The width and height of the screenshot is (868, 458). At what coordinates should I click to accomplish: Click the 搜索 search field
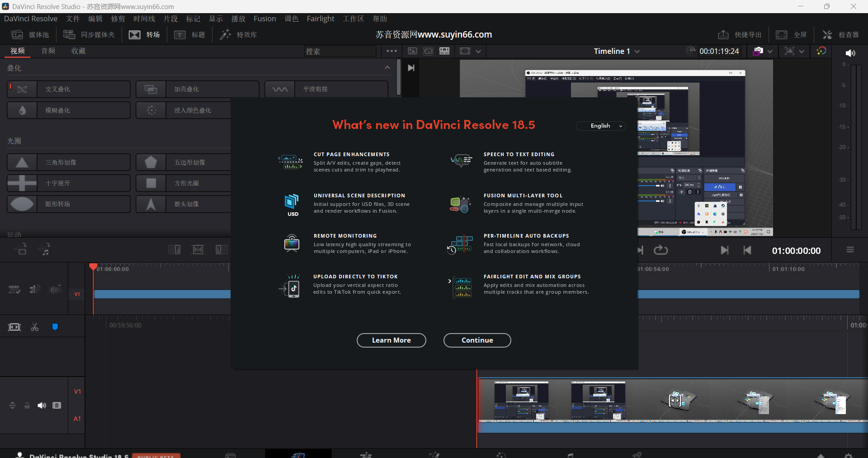click(340, 51)
